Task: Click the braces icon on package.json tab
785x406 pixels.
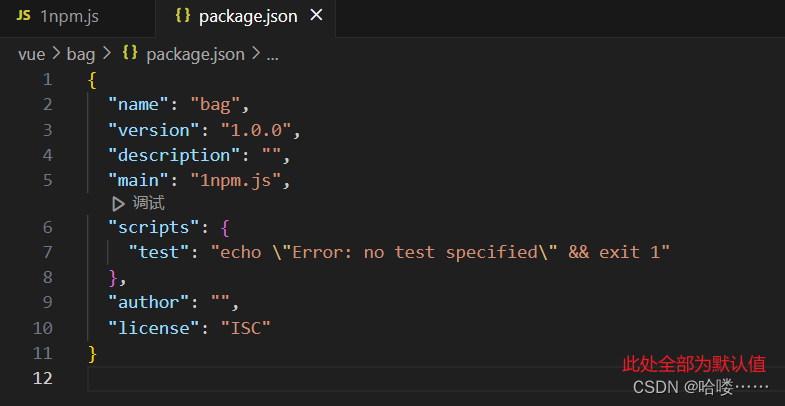Action: click(x=183, y=16)
